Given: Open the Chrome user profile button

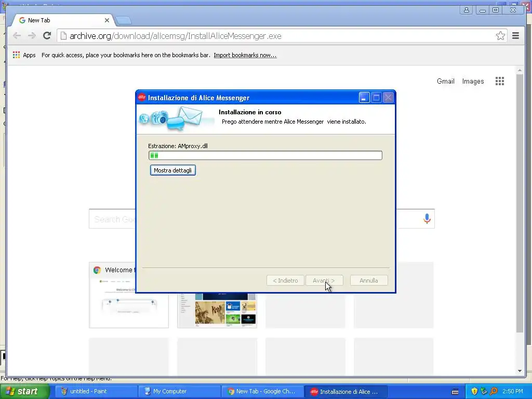Looking at the screenshot, I should click(467, 10).
